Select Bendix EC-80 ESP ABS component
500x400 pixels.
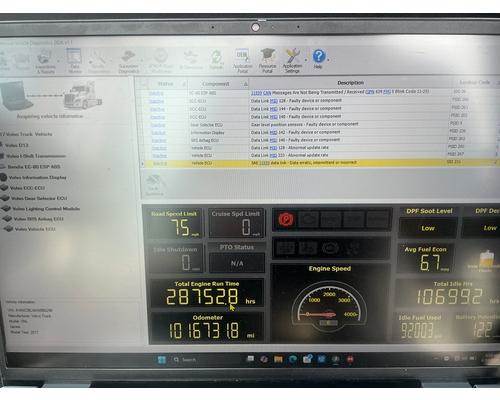[34, 167]
